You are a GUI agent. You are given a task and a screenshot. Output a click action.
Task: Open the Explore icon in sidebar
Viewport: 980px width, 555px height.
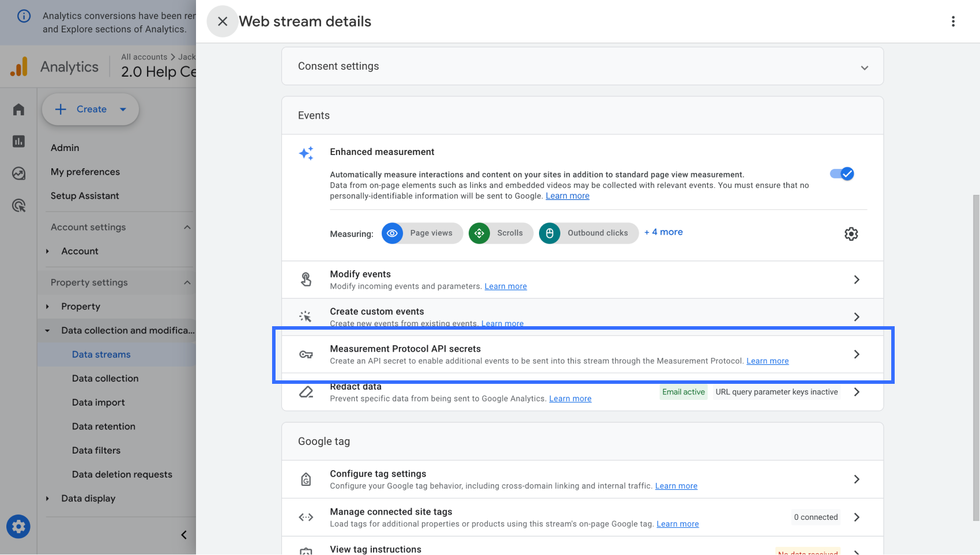click(x=18, y=173)
